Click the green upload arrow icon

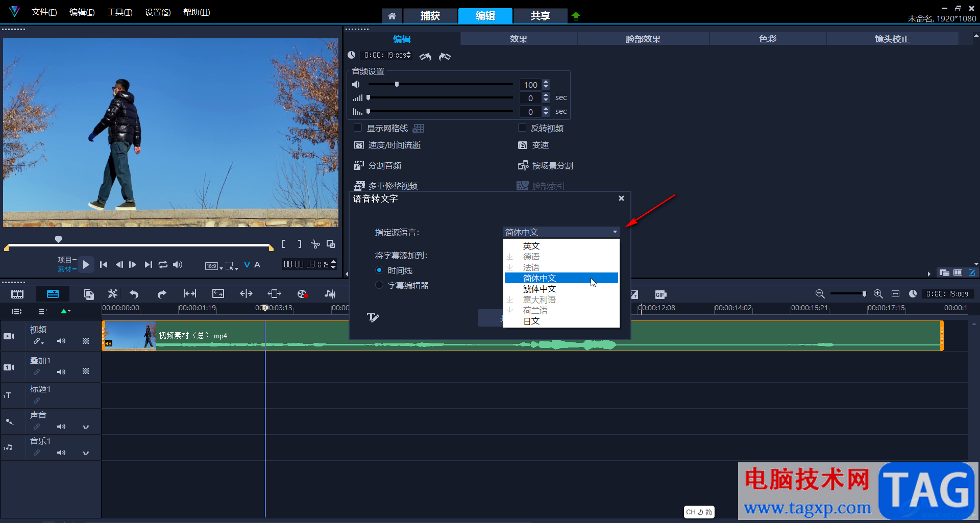(576, 16)
